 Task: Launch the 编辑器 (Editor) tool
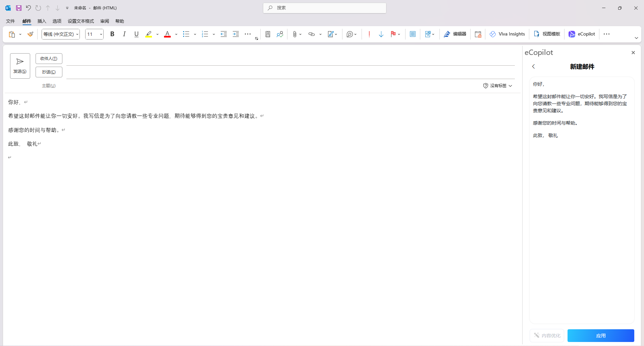(x=454, y=34)
